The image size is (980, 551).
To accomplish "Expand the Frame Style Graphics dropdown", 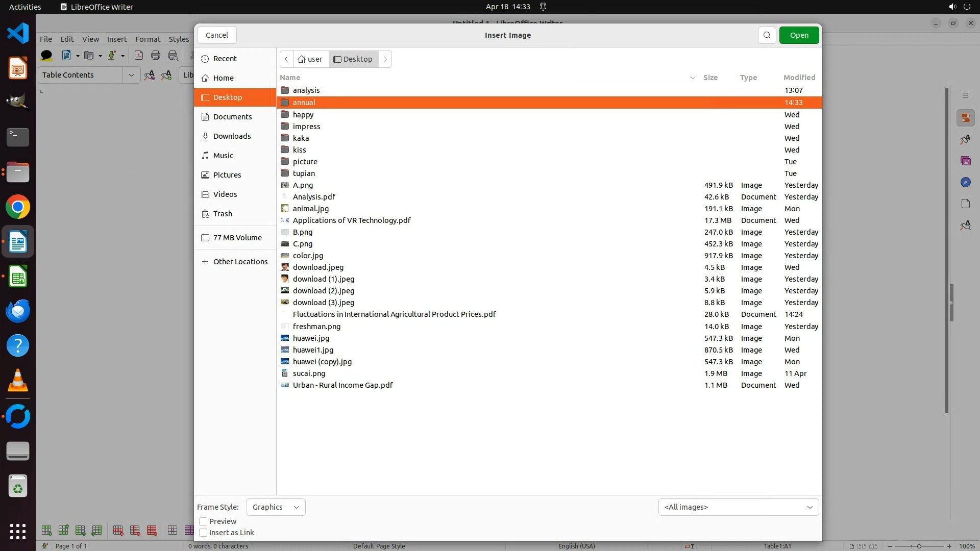I will tap(276, 507).
